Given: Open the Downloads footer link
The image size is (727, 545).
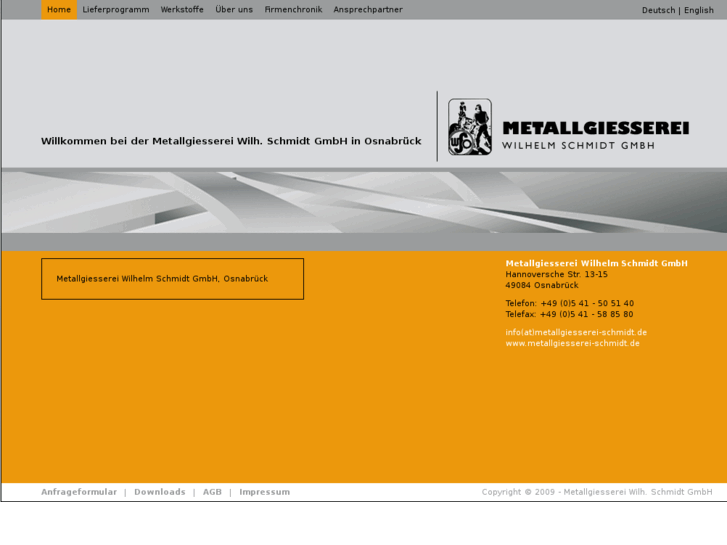Looking at the screenshot, I should pos(159,492).
